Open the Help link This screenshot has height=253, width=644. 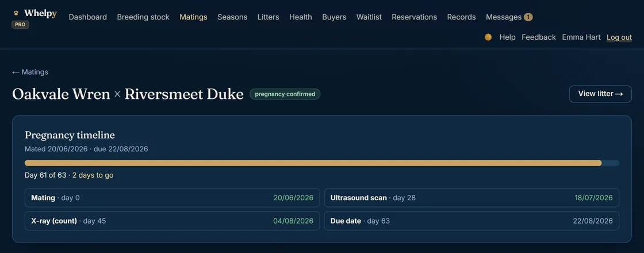tap(507, 37)
